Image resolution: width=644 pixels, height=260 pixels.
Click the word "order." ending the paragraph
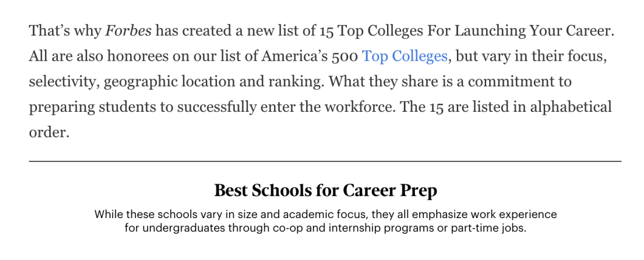coord(49,132)
